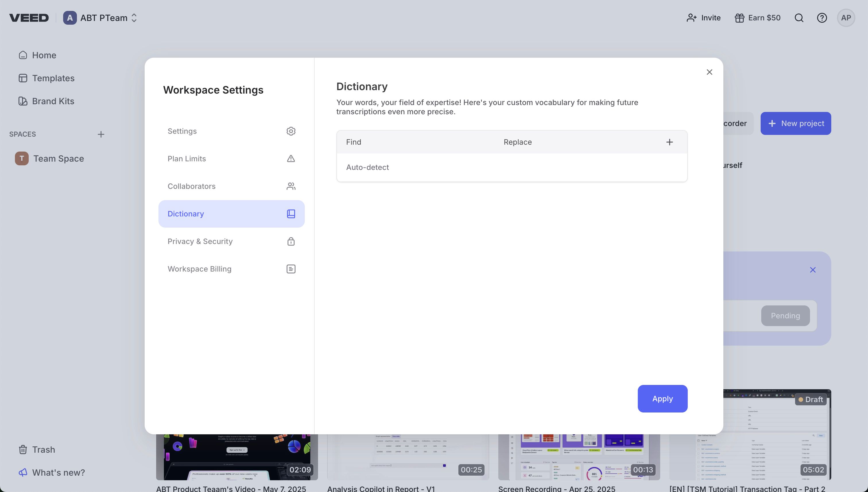
Task: Open the 05:02 Draft Transaction Tag thumbnail
Action: coord(777,435)
